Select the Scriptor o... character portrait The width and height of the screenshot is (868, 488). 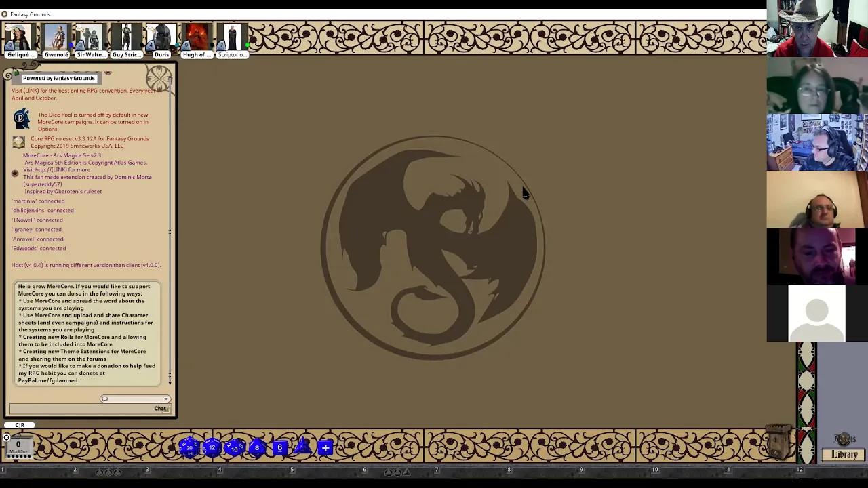pyautogui.click(x=233, y=37)
